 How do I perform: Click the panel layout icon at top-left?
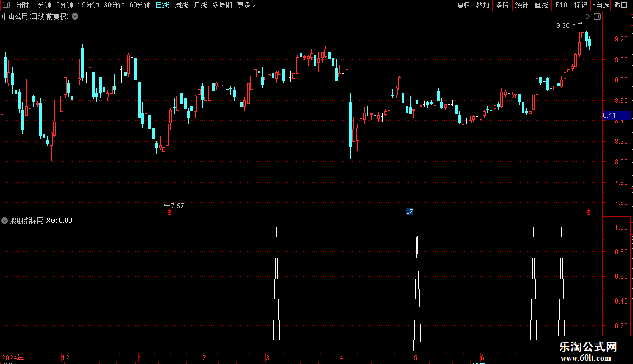[x=6, y=5]
